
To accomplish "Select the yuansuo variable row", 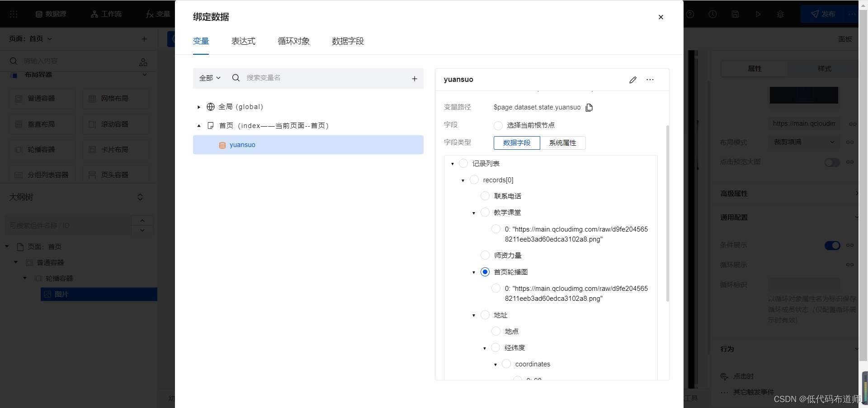I will click(x=308, y=145).
